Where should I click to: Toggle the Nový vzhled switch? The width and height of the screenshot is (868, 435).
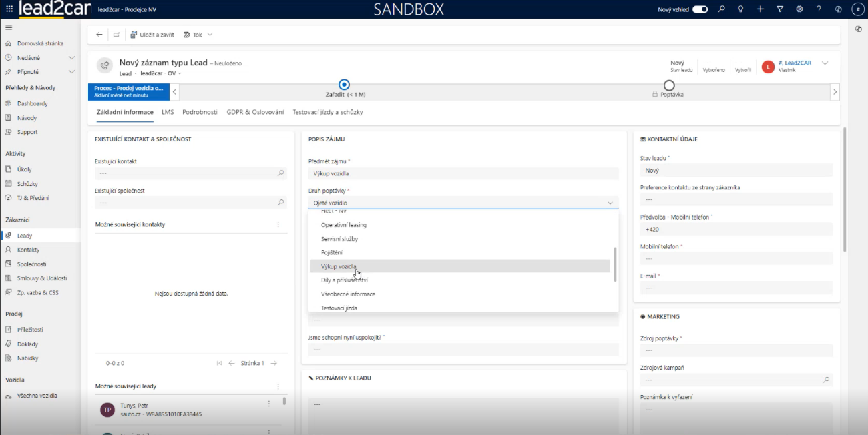coord(700,9)
